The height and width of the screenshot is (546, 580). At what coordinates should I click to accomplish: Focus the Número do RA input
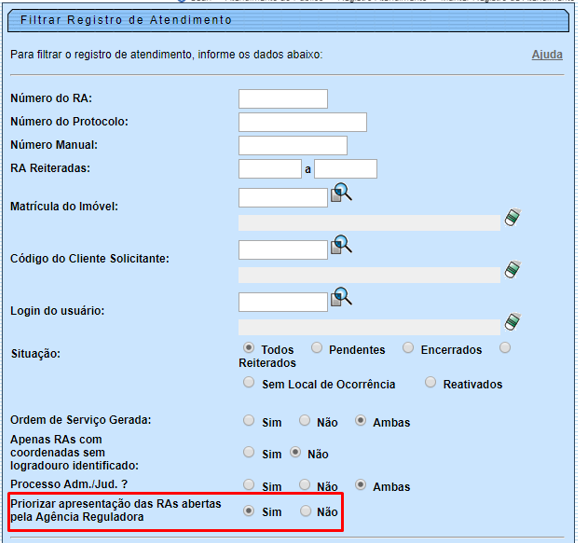tap(283, 99)
